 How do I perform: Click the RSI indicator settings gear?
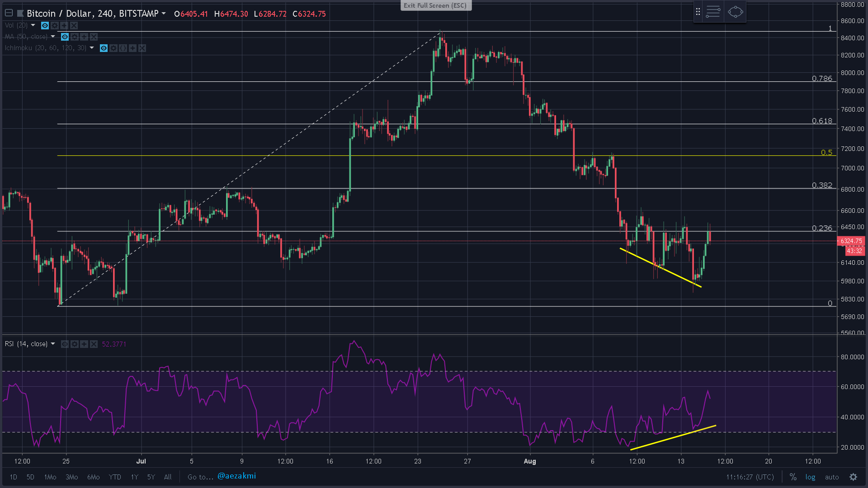point(75,344)
